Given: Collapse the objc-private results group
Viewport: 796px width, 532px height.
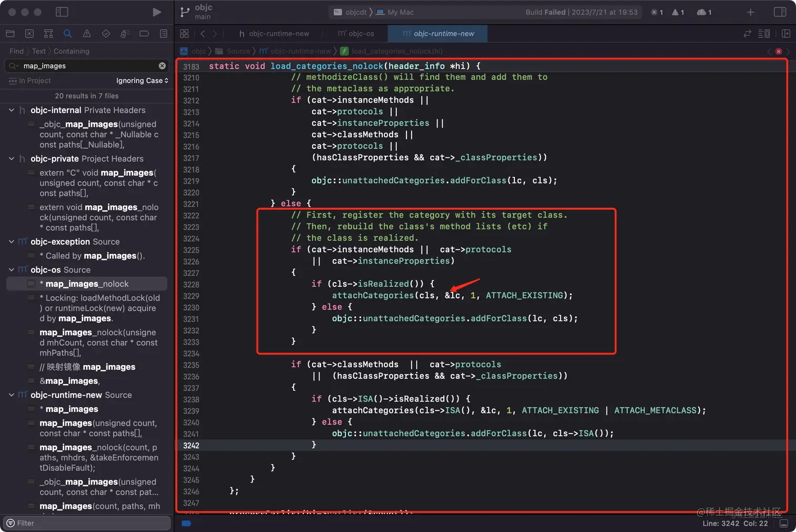Looking at the screenshot, I should pyautogui.click(x=12, y=158).
